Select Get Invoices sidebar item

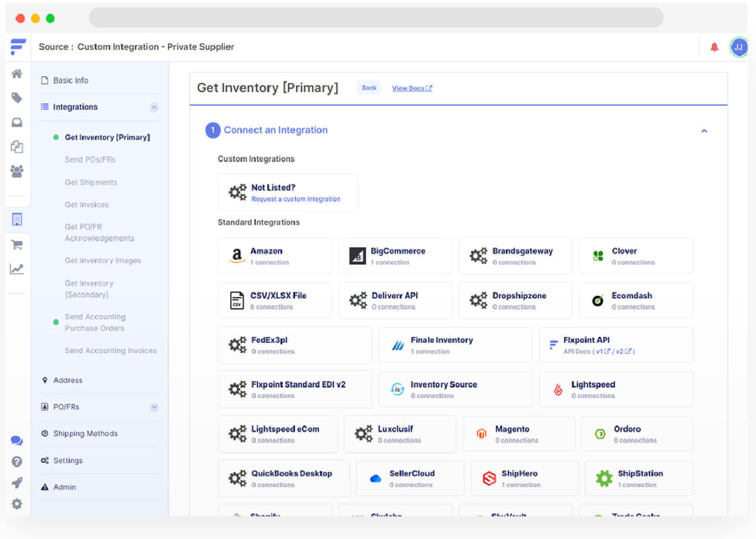coord(87,205)
